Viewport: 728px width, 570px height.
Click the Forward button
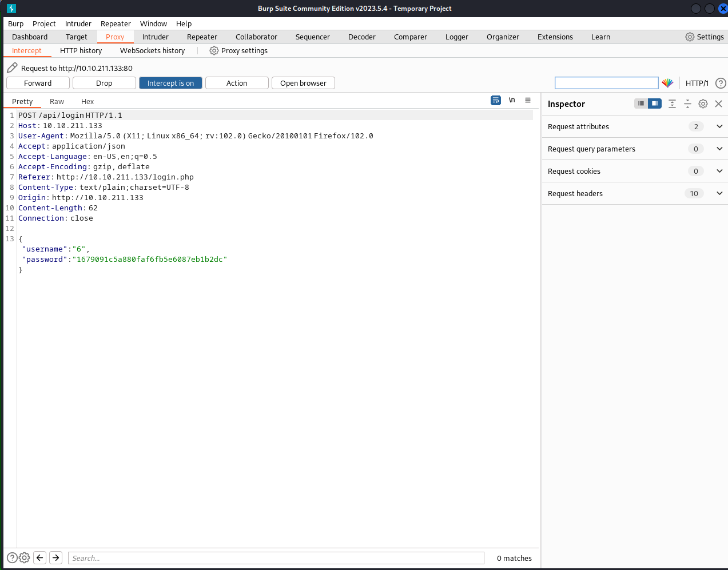[38, 83]
